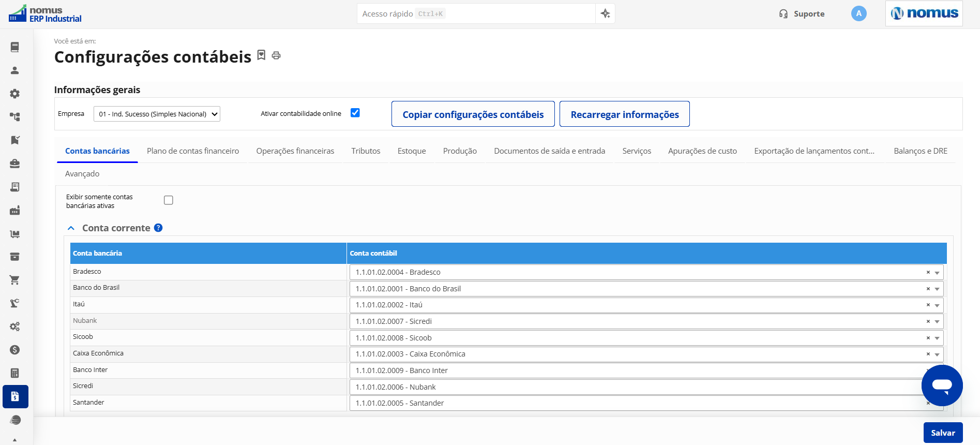980x445 pixels.
Task: Open the book icon in the sidebar
Action: [15, 47]
